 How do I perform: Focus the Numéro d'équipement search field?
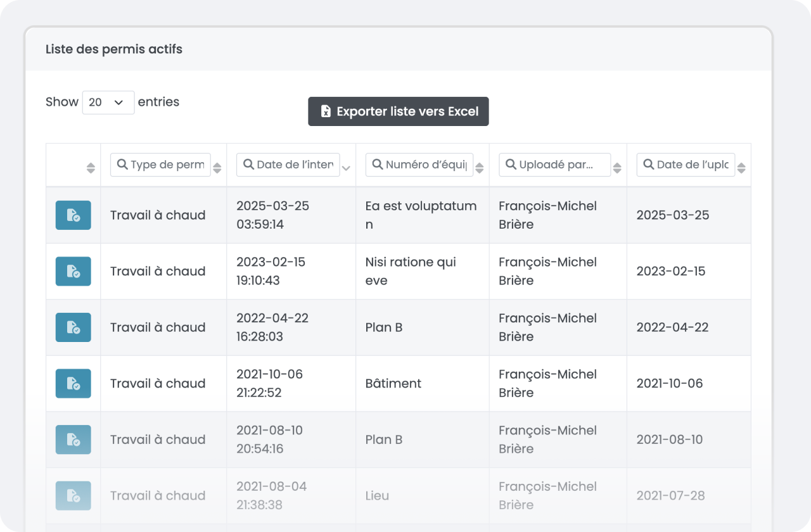(x=419, y=165)
